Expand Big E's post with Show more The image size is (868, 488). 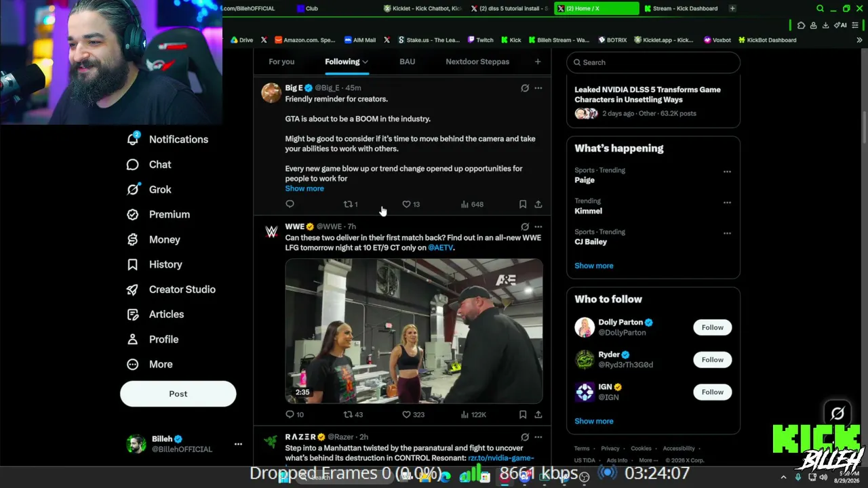pos(304,188)
